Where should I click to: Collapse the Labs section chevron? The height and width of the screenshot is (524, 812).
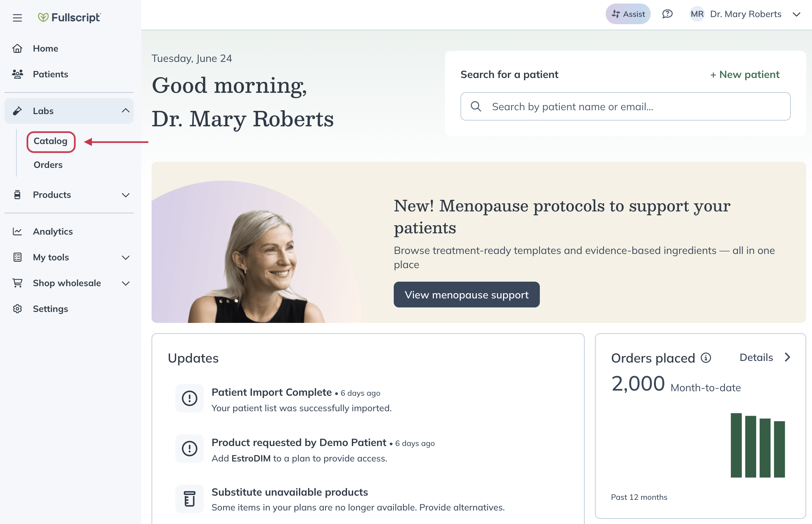pos(126,111)
